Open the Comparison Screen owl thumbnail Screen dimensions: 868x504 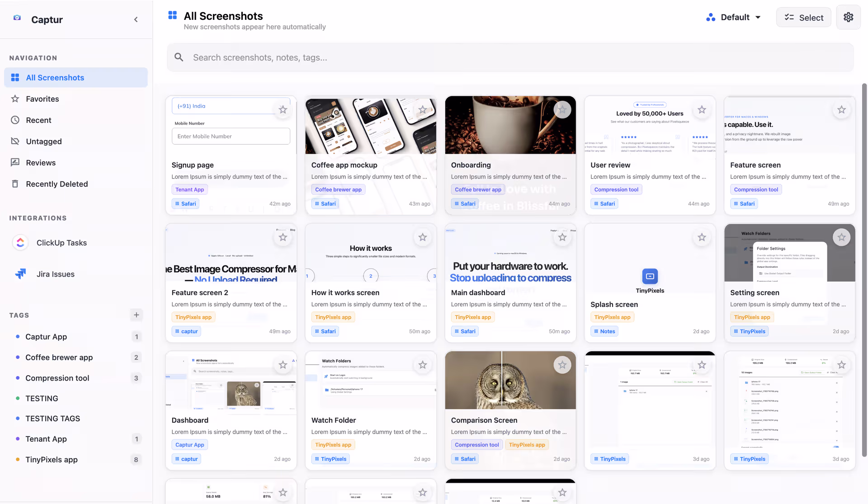point(510,380)
